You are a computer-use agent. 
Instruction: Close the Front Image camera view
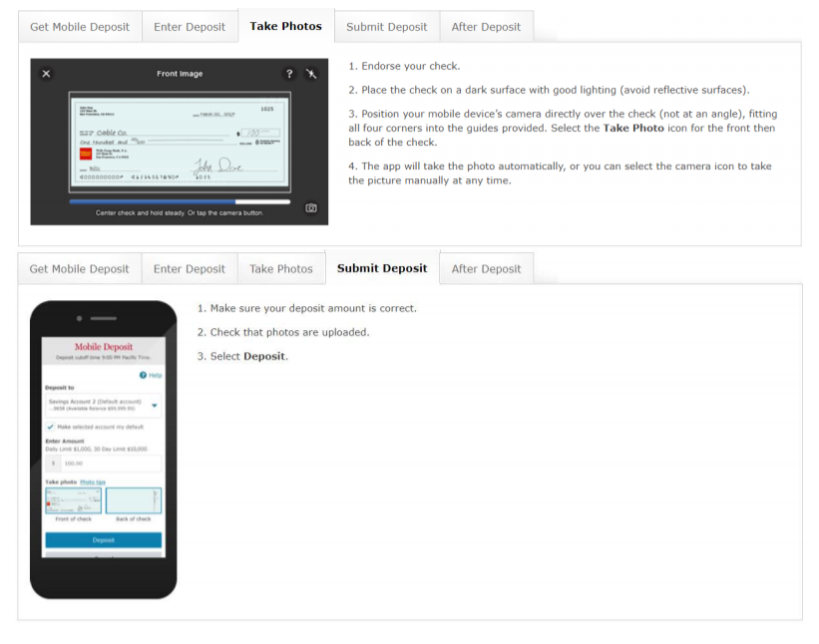tap(46, 74)
